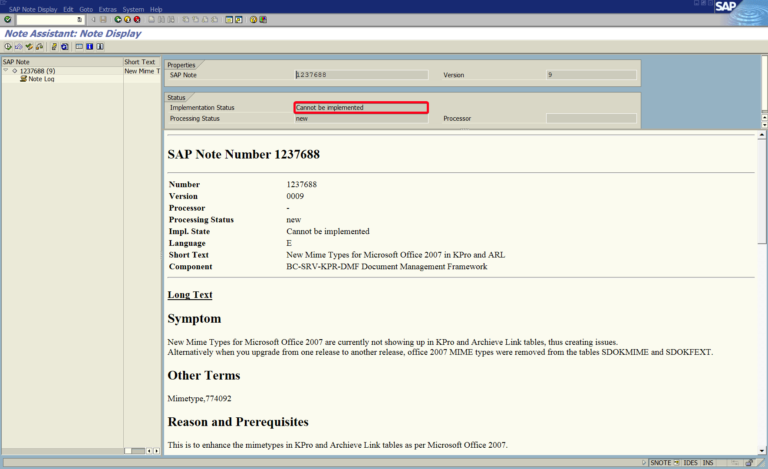Click the Note Browser icon
The image size is (768, 469).
coord(64,47)
